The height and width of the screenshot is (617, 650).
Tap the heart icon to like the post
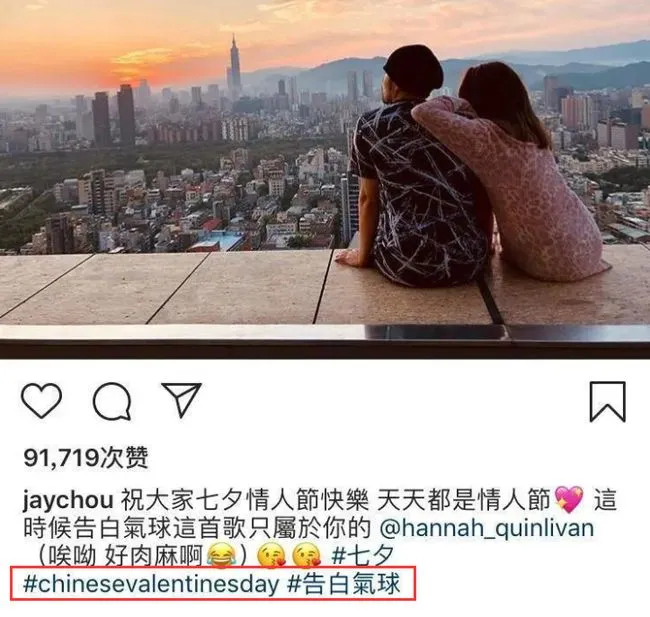[41, 401]
